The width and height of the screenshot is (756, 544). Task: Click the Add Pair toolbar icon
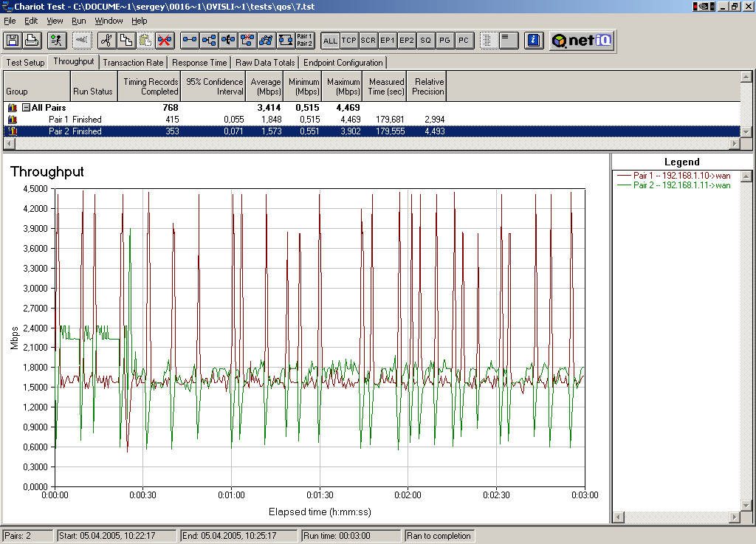(x=190, y=41)
